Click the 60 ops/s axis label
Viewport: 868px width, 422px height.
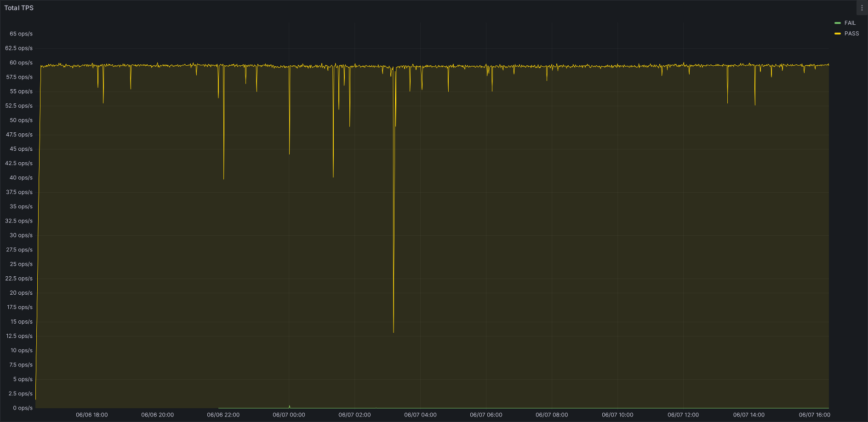click(x=21, y=63)
